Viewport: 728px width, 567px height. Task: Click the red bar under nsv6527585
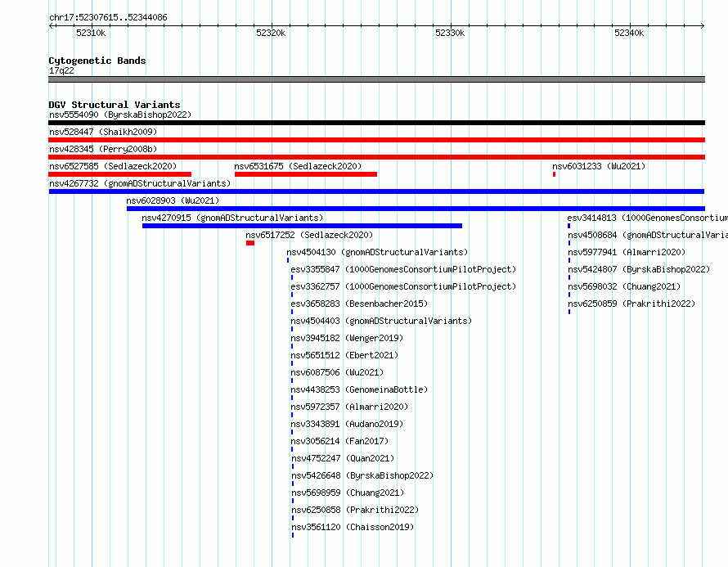pyautogui.click(x=119, y=174)
